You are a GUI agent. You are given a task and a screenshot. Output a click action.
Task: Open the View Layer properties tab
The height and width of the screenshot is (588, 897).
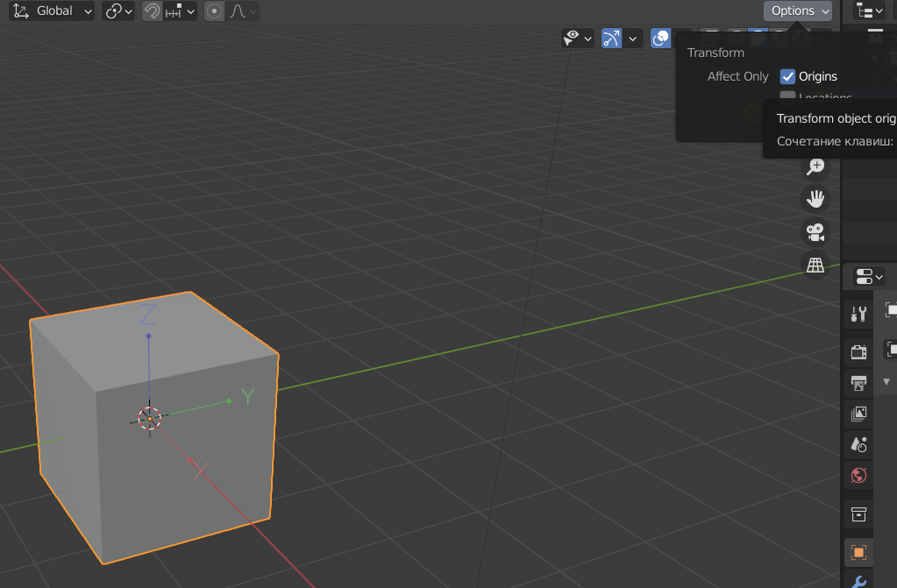tap(858, 413)
